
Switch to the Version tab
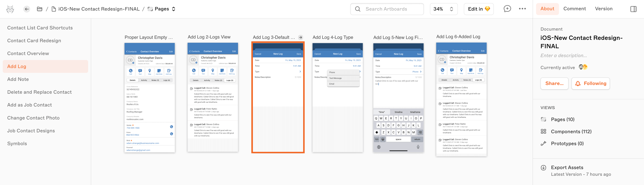[603, 9]
